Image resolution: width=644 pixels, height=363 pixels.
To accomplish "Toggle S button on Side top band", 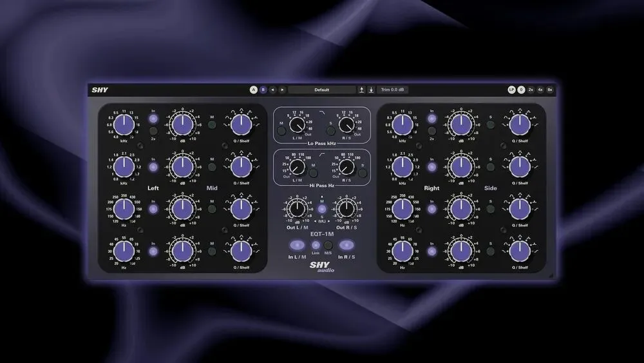I will click(x=490, y=124).
